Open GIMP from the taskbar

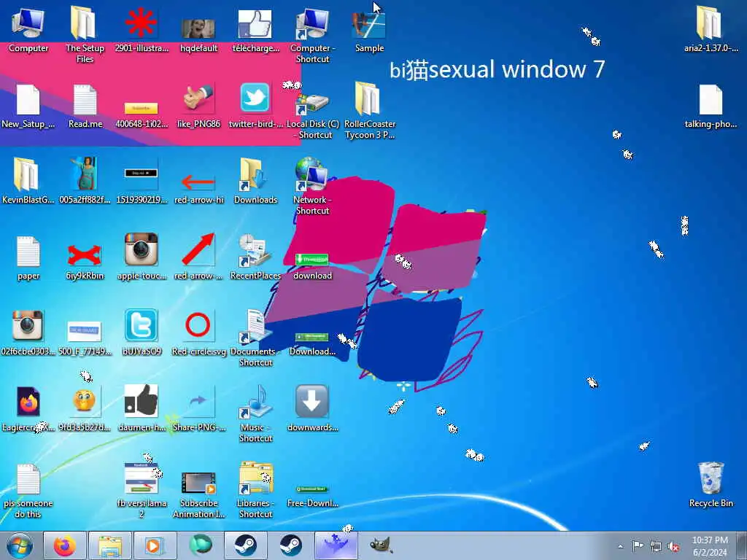381,545
